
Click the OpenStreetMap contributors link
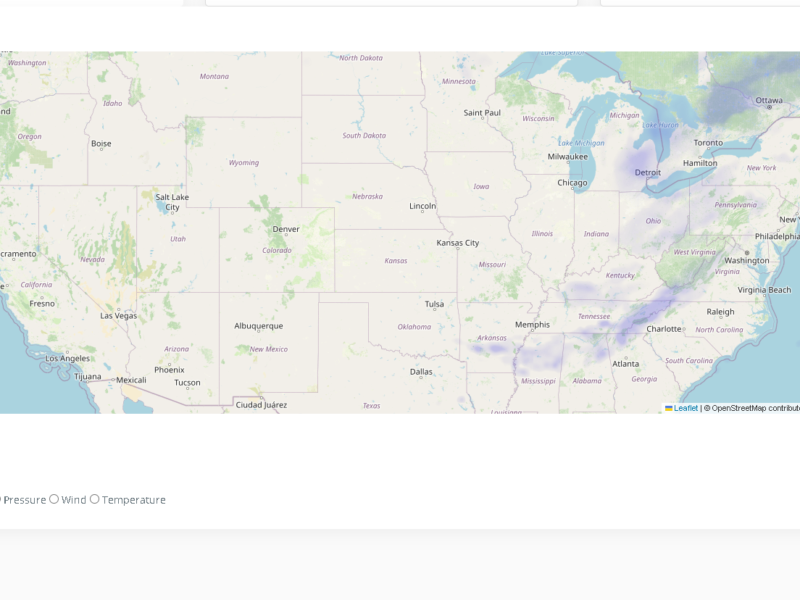(756, 408)
